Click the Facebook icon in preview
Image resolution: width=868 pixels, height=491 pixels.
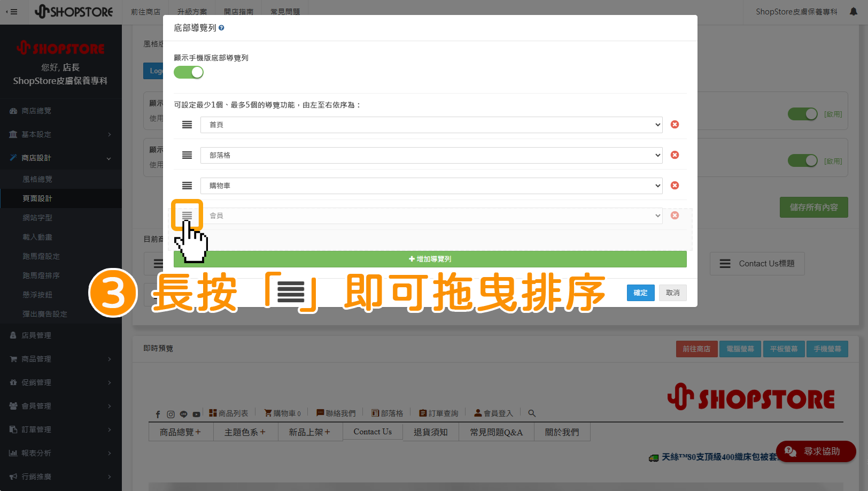click(x=158, y=414)
